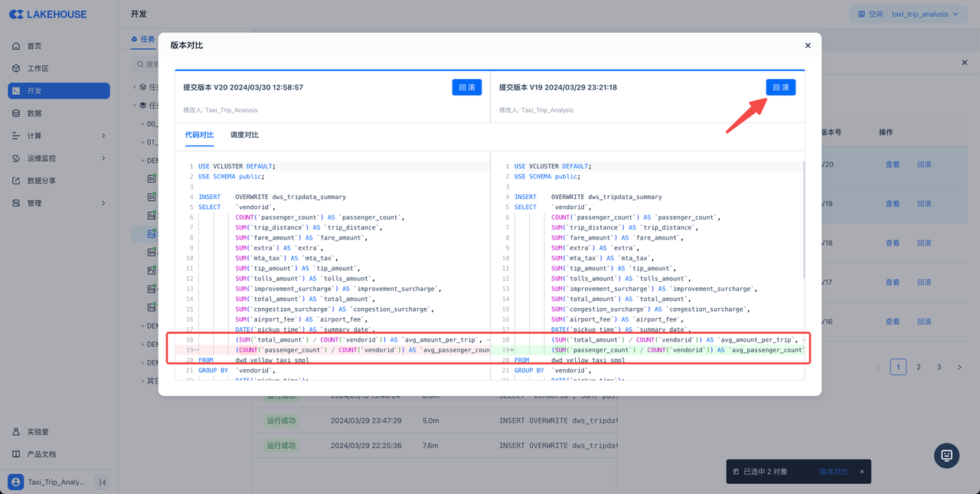Open 实验室 lab in the sidebar
Screen dimensions: 980x494
(38, 432)
